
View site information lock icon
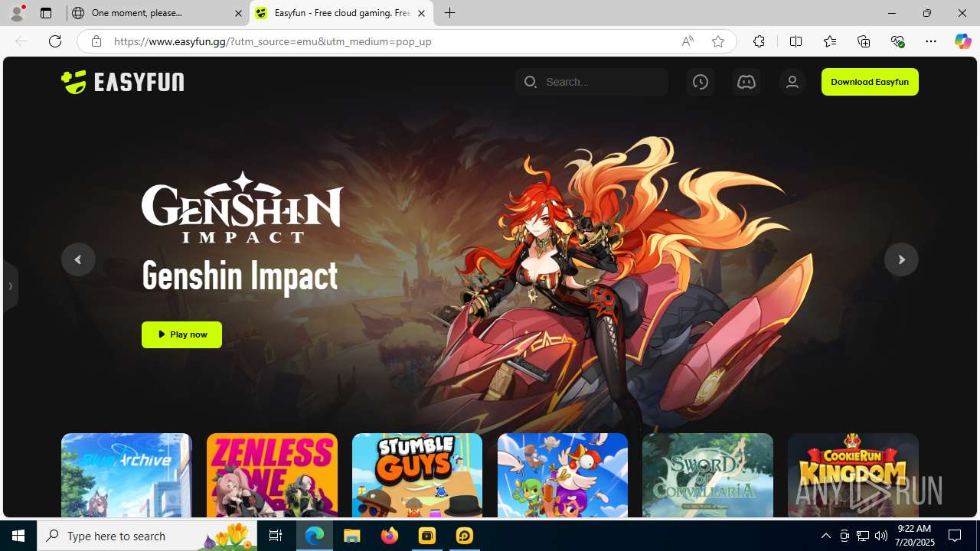click(96, 41)
